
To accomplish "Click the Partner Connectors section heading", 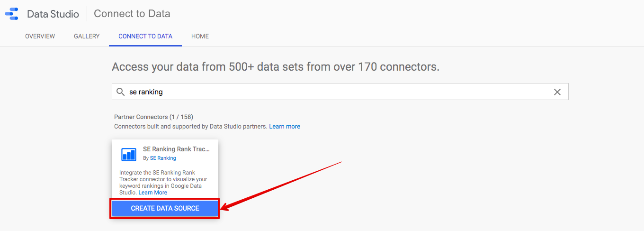I will [x=153, y=117].
